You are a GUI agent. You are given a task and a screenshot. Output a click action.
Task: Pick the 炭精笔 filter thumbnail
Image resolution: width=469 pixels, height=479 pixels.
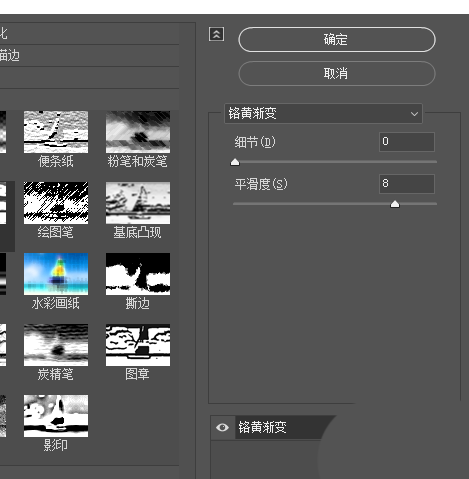[56, 345]
